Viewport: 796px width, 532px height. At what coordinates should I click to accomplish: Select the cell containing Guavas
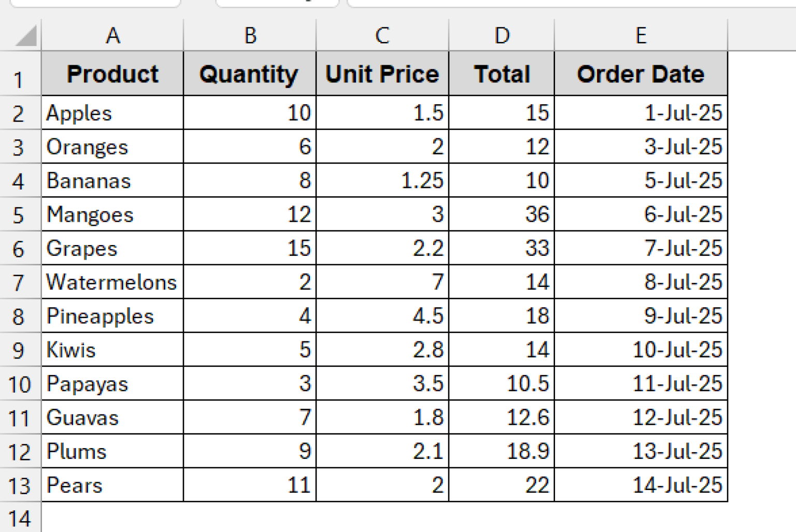click(112, 418)
